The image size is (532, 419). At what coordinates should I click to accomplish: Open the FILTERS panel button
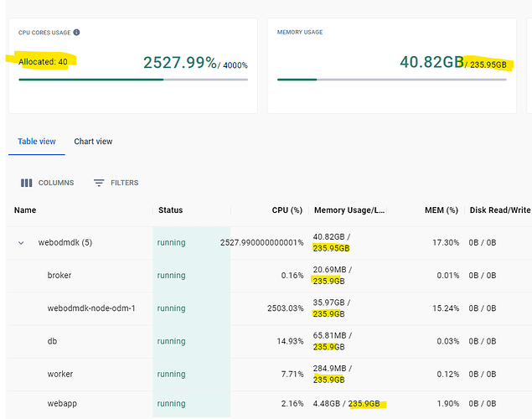[116, 183]
